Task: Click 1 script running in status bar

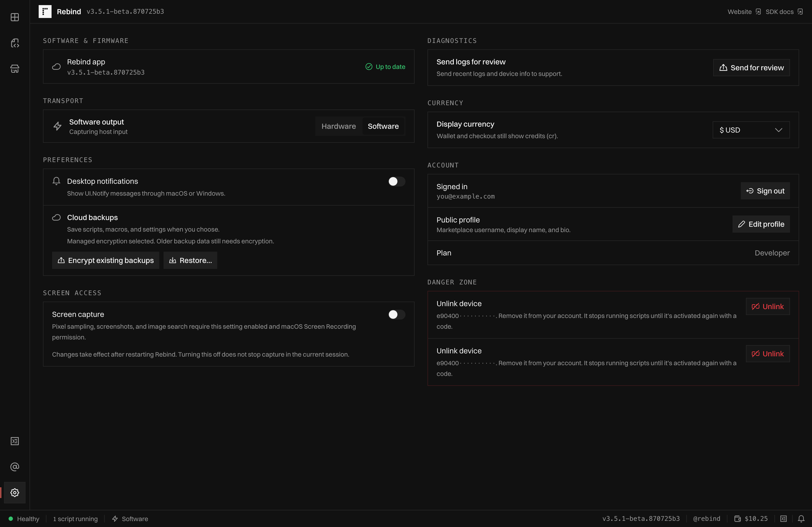Action: [75, 518]
